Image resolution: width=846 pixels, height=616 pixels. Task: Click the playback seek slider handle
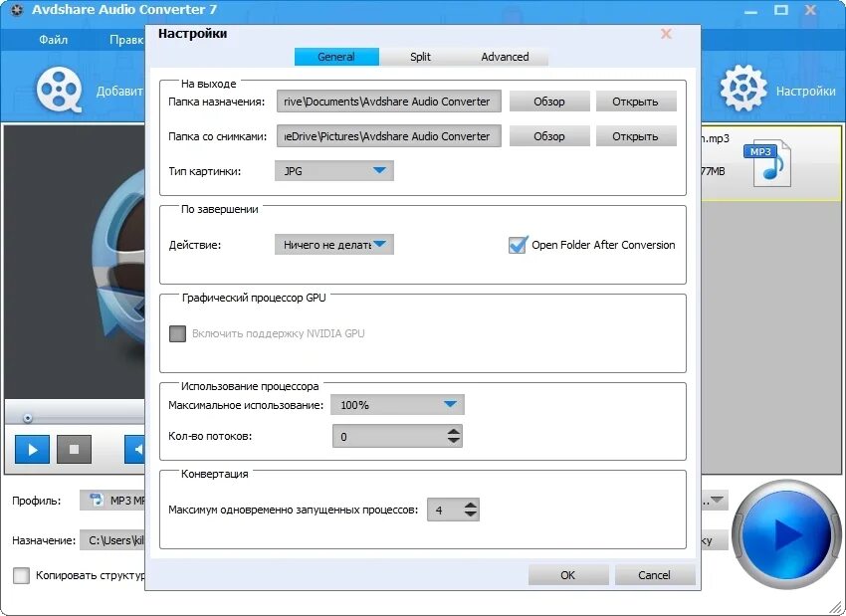pyautogui.click(x=27, y=418)
